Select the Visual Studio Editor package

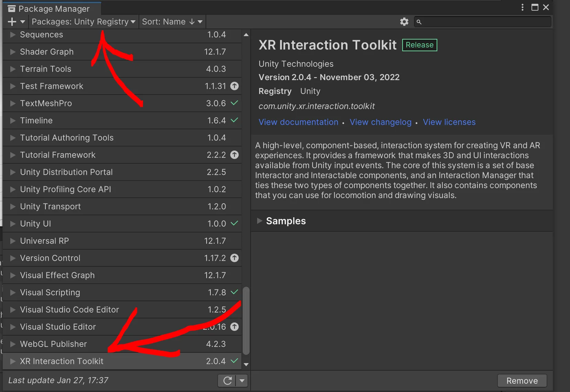(122, 327)
